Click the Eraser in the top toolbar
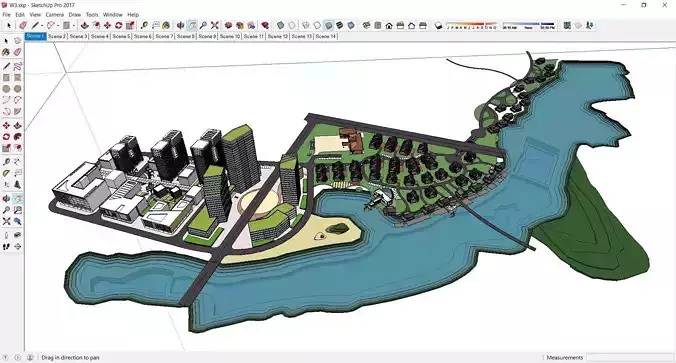 point(23,25)
